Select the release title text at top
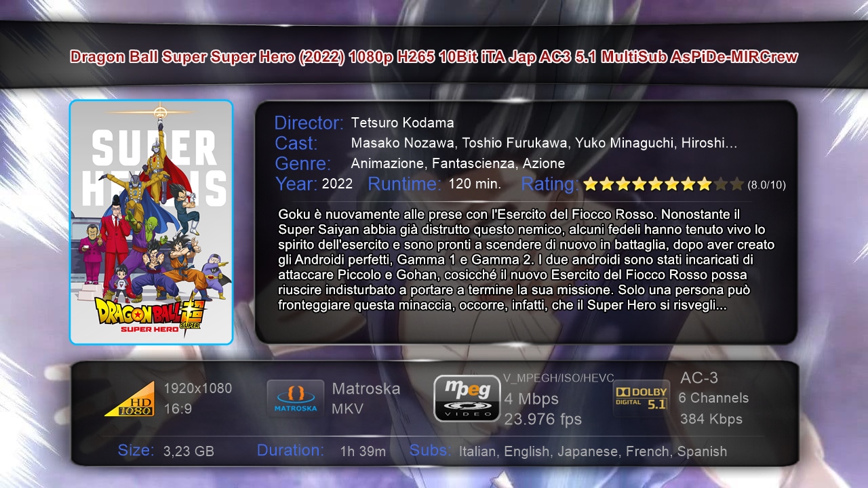 click(434, 57)
